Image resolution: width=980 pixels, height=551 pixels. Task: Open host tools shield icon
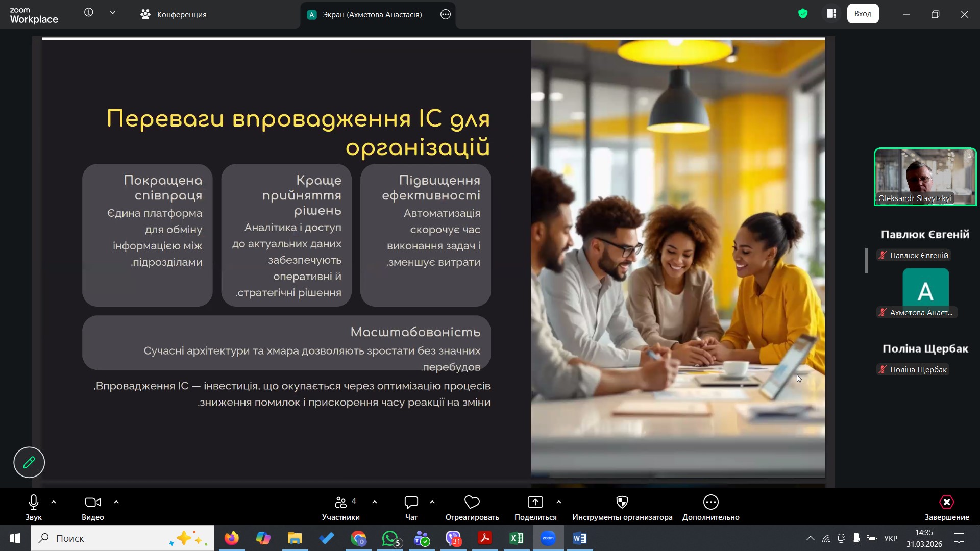(622, 503)
